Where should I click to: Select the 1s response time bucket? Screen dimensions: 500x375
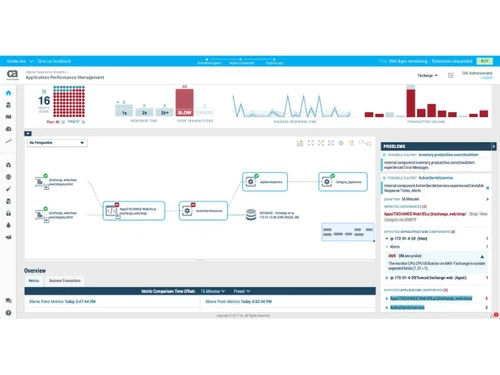(124, 110)
